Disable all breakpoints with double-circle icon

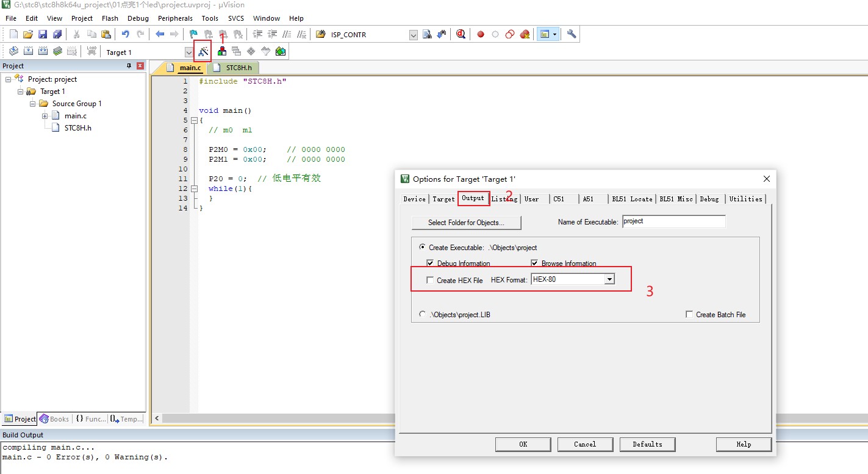pos(510,34)
